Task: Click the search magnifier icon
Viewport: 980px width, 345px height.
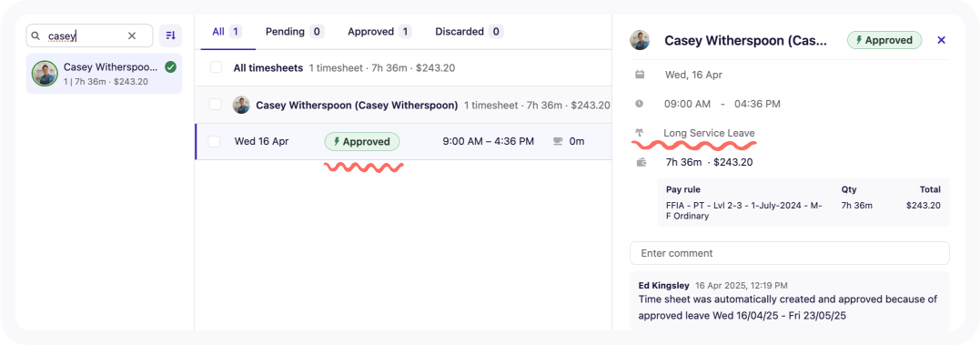Action: tap(36, 36)
